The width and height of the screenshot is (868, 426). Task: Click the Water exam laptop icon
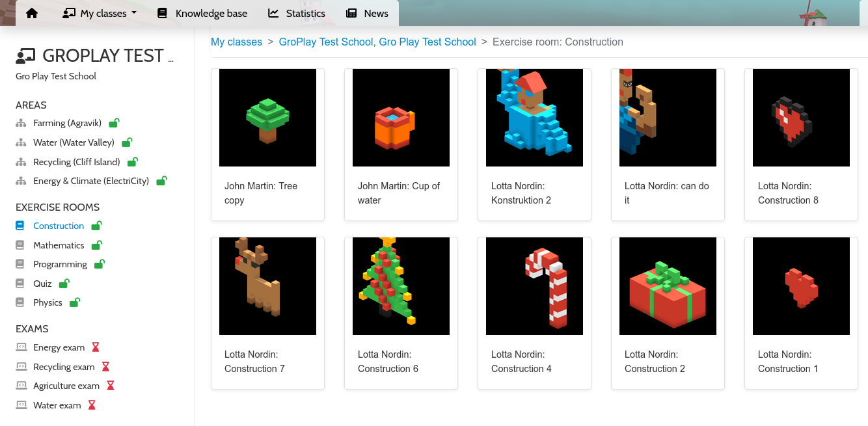21,405
